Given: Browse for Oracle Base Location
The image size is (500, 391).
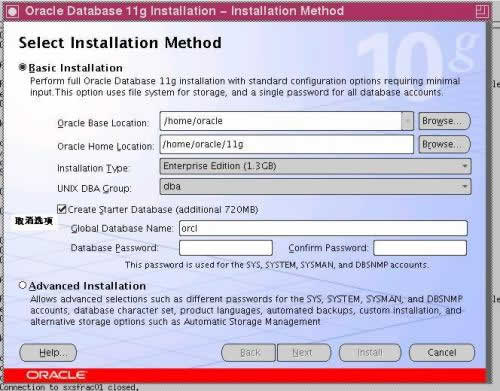Looking at the screenshot, I should [444, 121].
